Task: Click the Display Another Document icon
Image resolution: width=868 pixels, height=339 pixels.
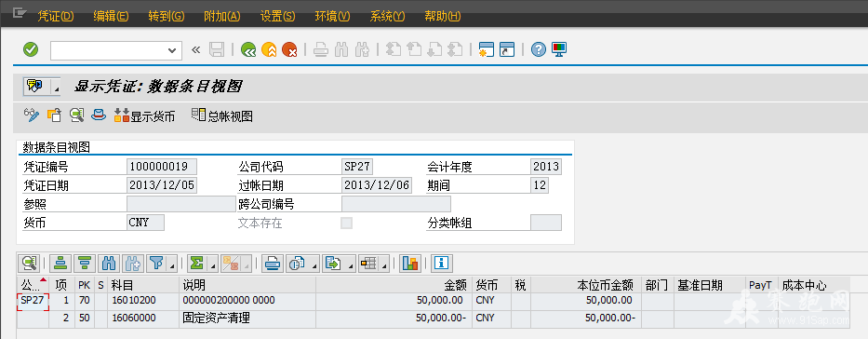Action: click(x=54, y=115)
